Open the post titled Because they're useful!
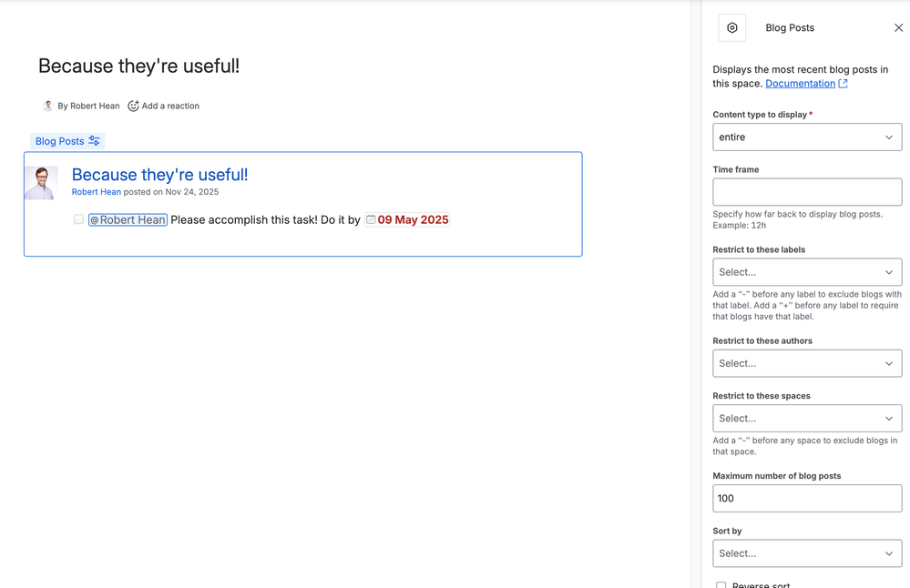 159,174
